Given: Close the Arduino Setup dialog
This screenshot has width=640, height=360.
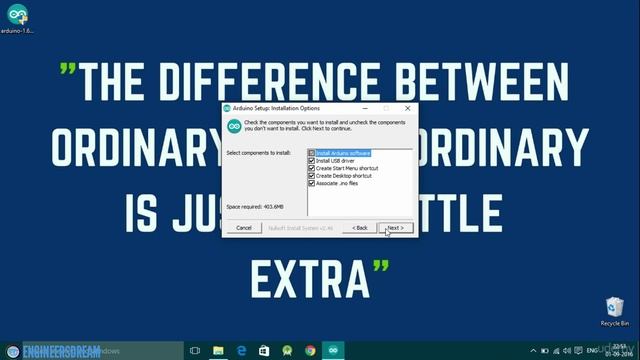Looking at the screenshot, I should pyautogui.click(x=407, y=108).
